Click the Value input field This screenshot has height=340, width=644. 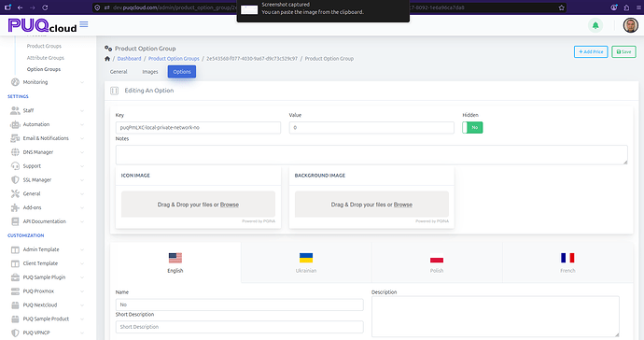(x=371, y=128)
